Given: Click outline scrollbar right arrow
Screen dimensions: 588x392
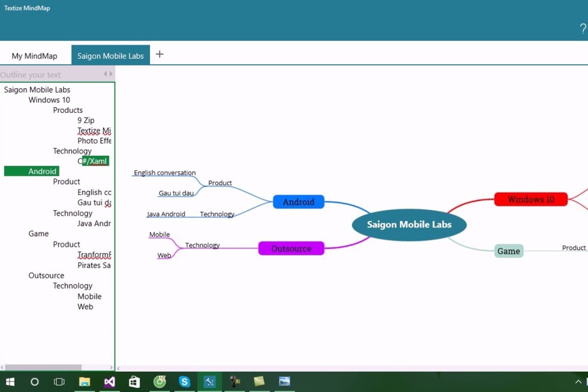Looking at the screenshot, I should pyautogui.click(x=111, y=367).
